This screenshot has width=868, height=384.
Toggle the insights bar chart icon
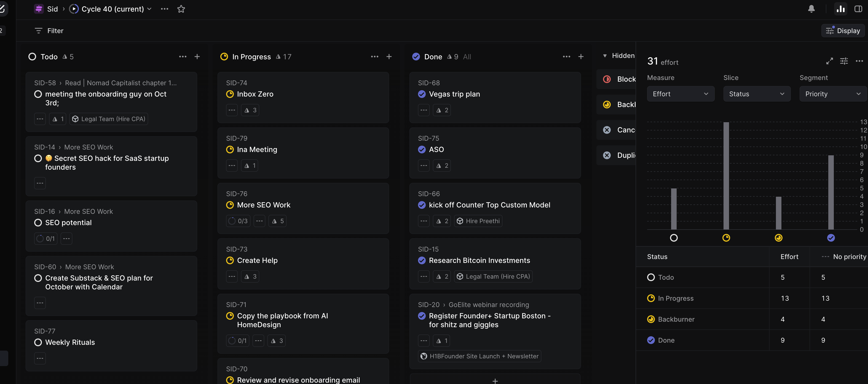(840, 9)
